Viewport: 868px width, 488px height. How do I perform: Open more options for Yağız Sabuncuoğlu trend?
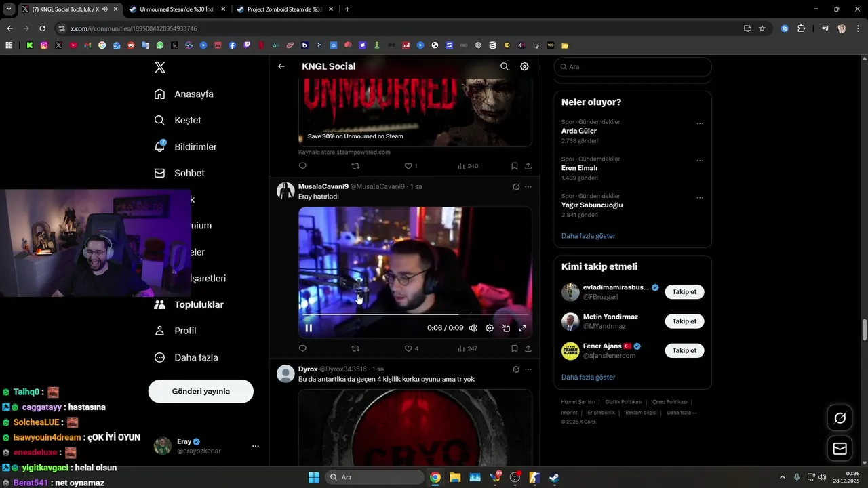pos(700,198)
